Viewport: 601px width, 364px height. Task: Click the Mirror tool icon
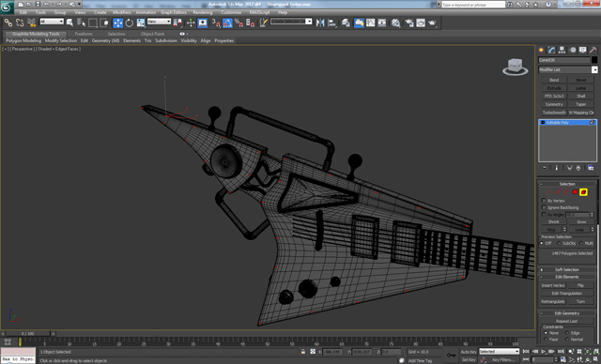(320, 23)
